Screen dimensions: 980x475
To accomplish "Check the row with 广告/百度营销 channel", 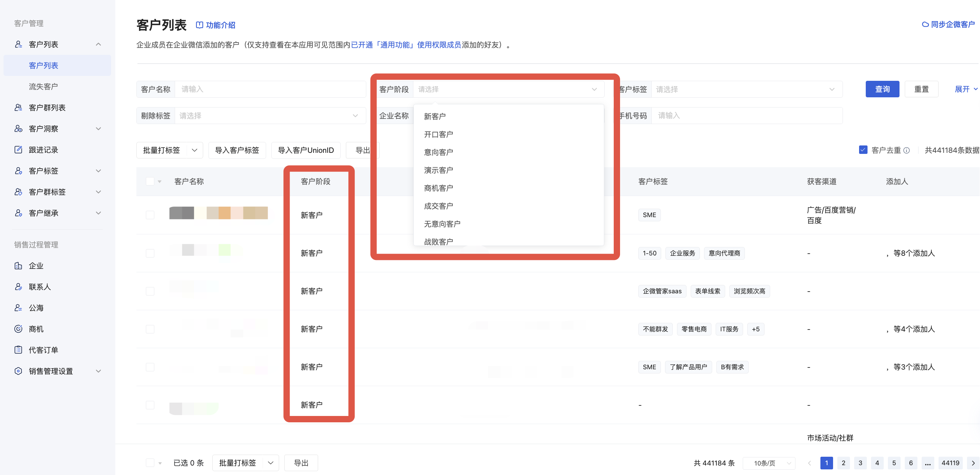I will (150, 215).
